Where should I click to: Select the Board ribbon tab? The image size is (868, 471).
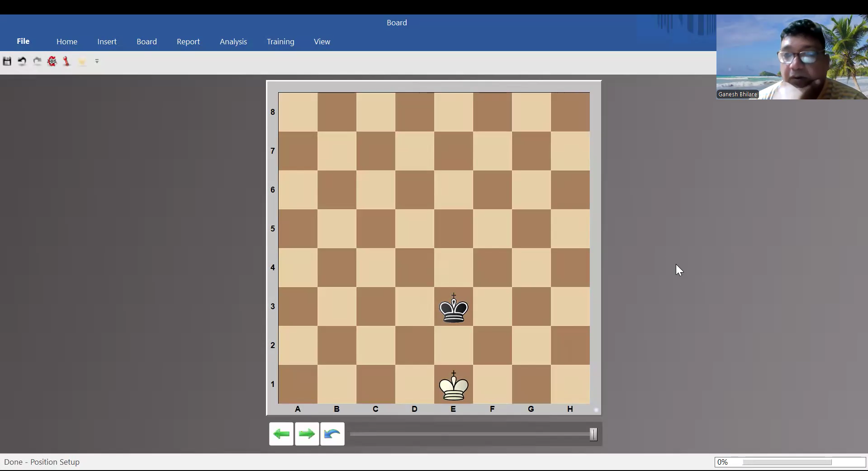click(x=147, y=42)
